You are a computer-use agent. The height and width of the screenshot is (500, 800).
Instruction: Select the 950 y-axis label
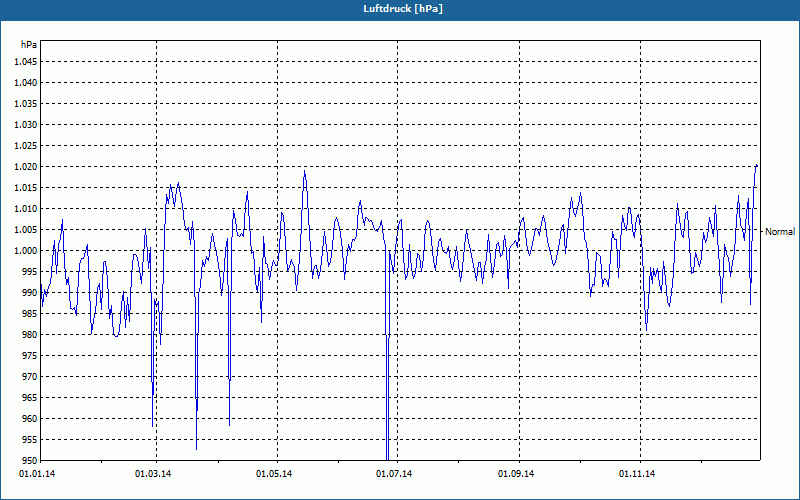point(30,461)
